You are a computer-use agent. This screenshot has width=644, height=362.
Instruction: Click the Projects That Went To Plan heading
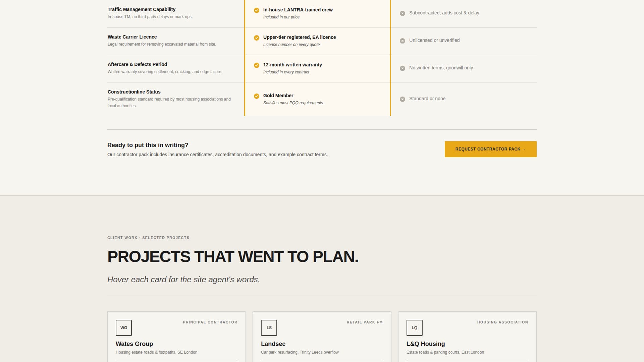pyautogui.click(x=233, y=257)
